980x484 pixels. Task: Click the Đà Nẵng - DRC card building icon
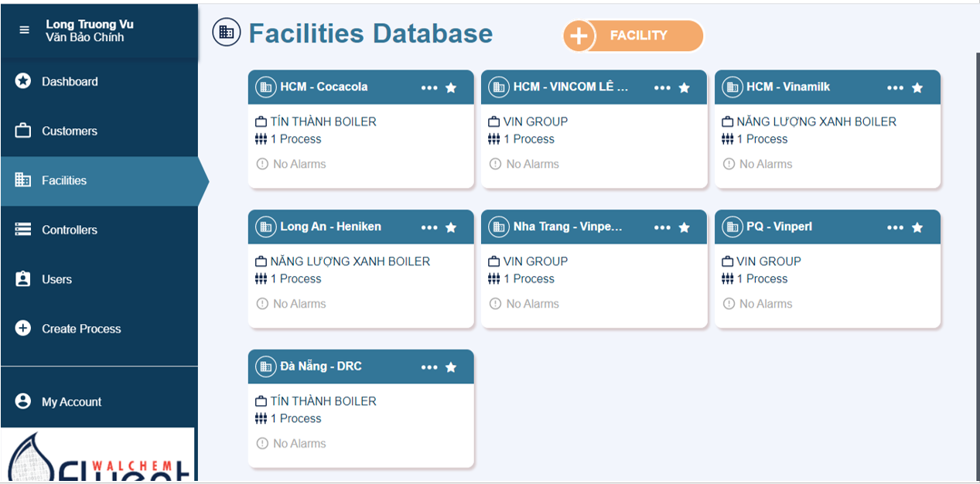coord(265,367)
